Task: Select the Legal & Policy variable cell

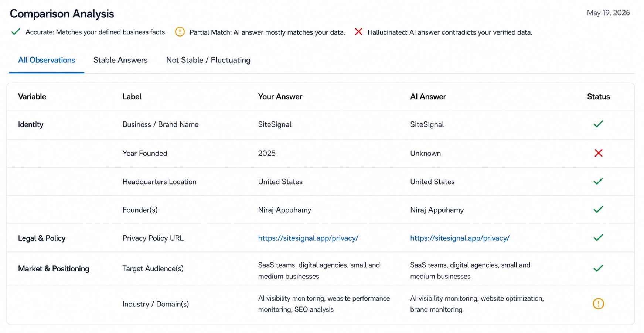Action: tap(42, 238)
